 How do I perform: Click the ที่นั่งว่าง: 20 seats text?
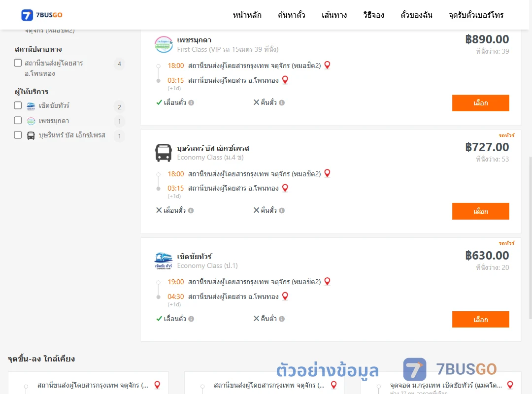point(492,267)
